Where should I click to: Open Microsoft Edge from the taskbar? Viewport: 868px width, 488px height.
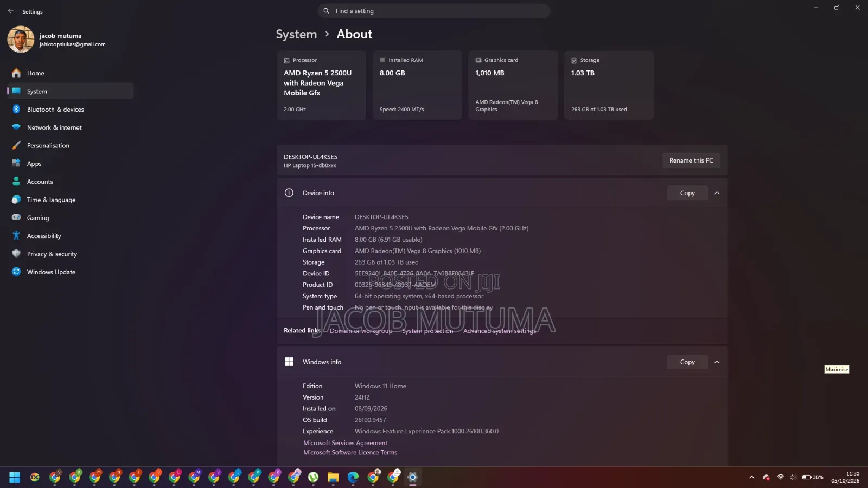(353, 477)
